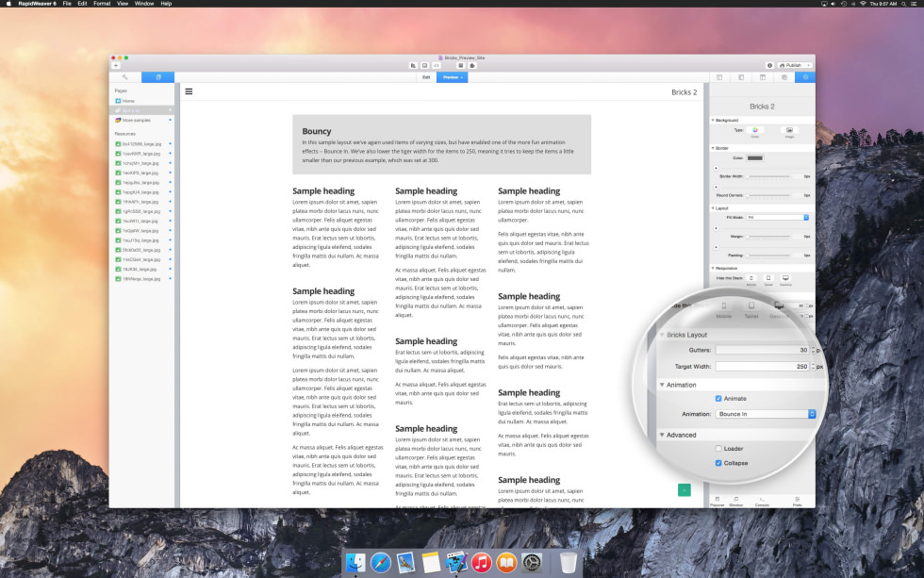Screen dimensions: 924x578
Task: Click the Add page plus button in the toolbar
Action: pyautogui.click(x=116, y=65)
